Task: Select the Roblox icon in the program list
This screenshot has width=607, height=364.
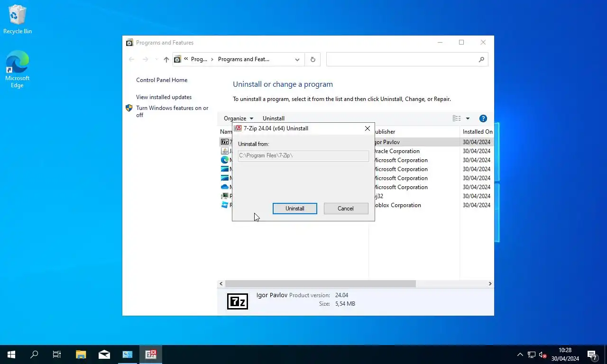Action: point(225,205)
